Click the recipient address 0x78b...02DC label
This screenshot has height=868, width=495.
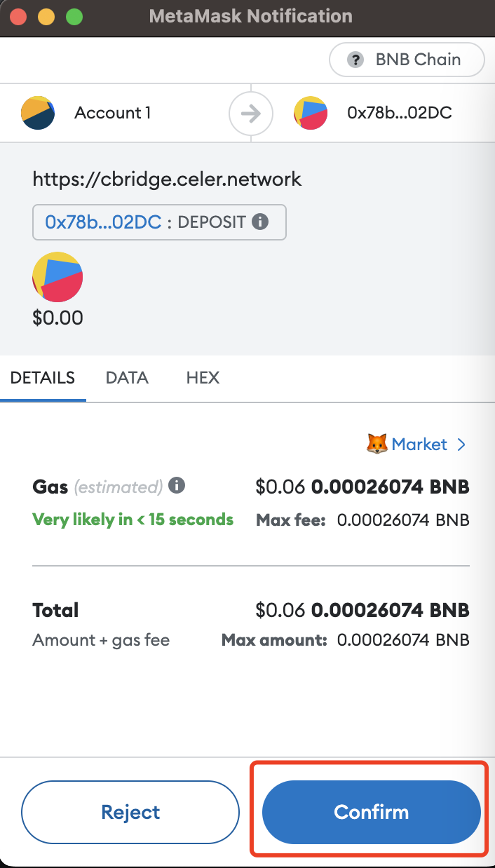(400, 113)
